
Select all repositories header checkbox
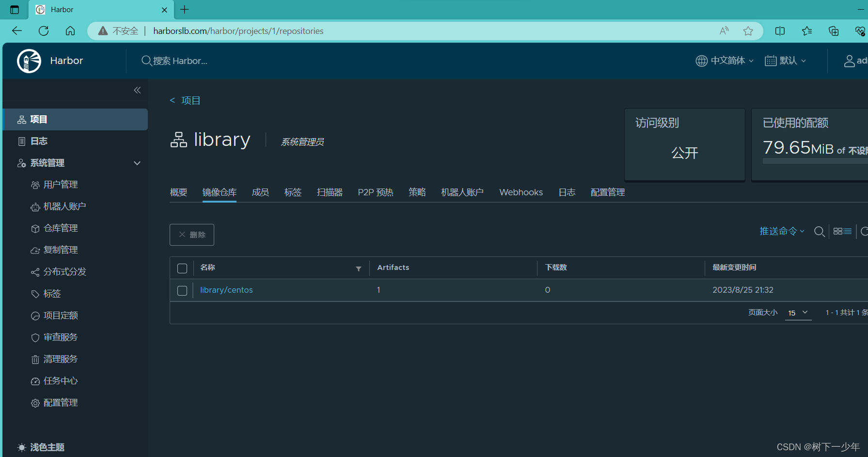[182, 268]
